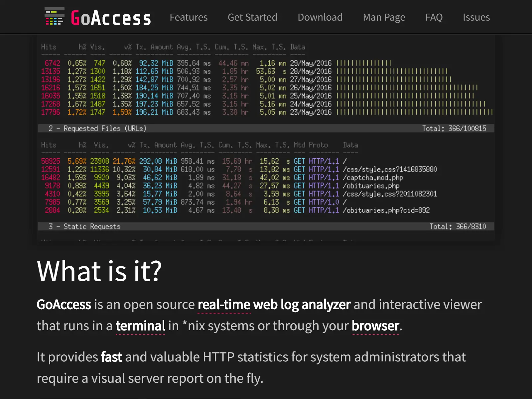This screenshot has width=532, height=399.
Task: Open the Man Page link
Action: click(x=384, y=17)
